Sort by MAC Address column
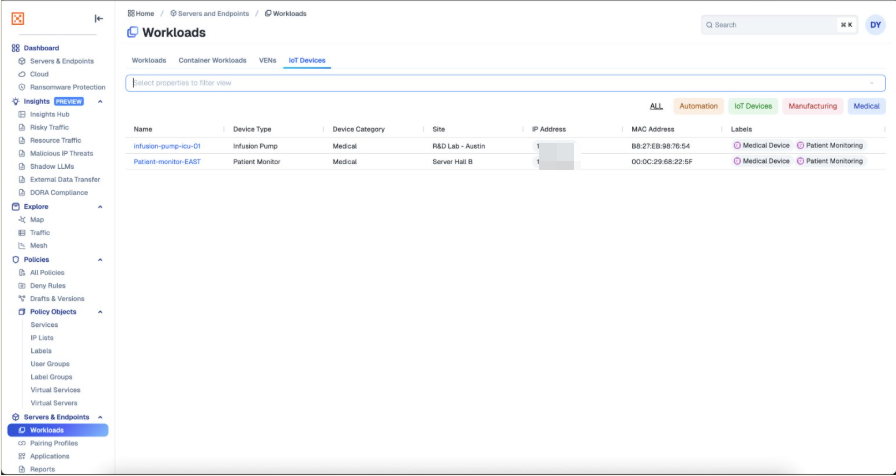 653,130
